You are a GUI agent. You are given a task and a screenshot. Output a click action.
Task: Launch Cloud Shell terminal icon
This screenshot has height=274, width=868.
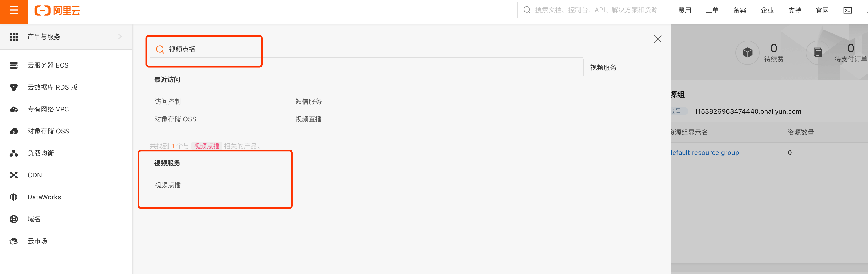[847, 10]
